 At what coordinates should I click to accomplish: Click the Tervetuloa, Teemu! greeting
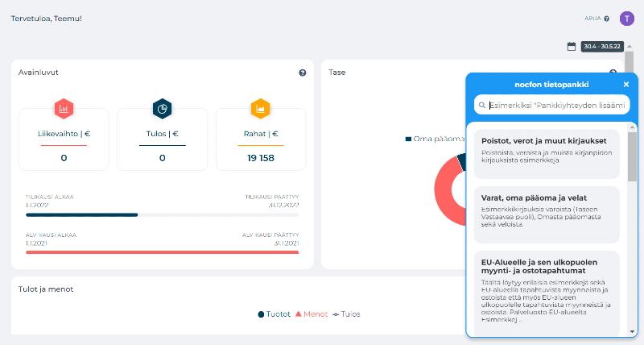46,19
